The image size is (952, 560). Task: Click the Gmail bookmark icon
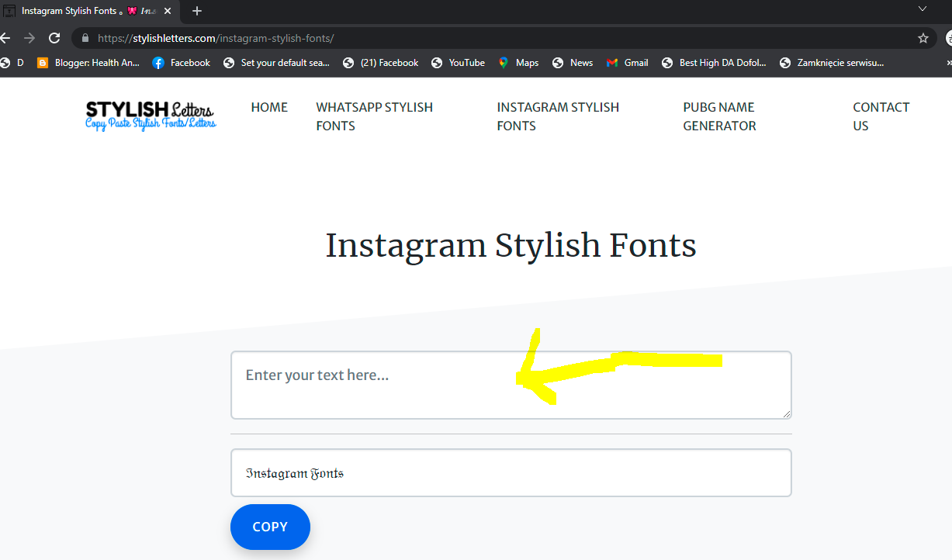pos(612,63)
